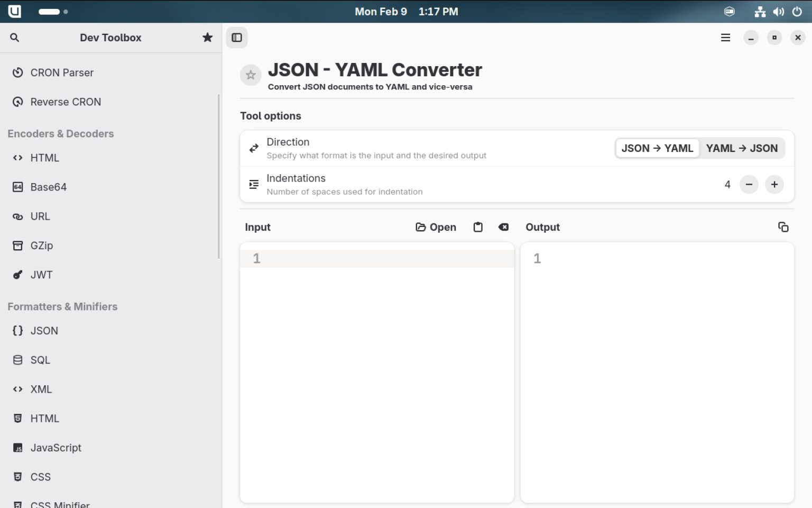This screenshot has width=812, height=508.
Task: Select Base64 encoder in sidebar
Action: [48, 187]
